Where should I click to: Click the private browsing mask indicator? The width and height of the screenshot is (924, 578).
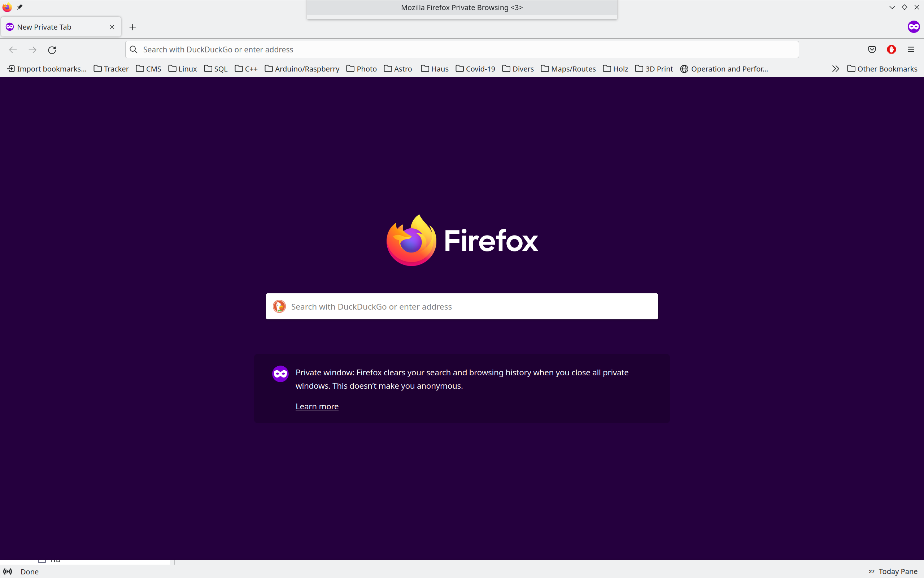[x=914, y=27]
